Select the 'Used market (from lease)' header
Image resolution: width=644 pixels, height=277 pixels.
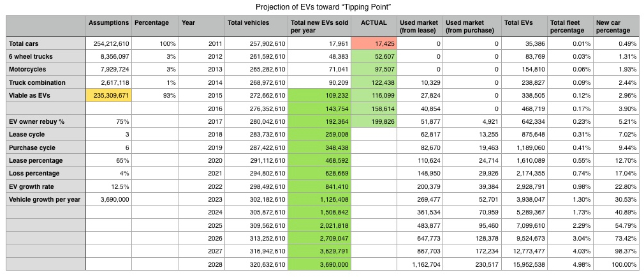click(x=420, y=27)
